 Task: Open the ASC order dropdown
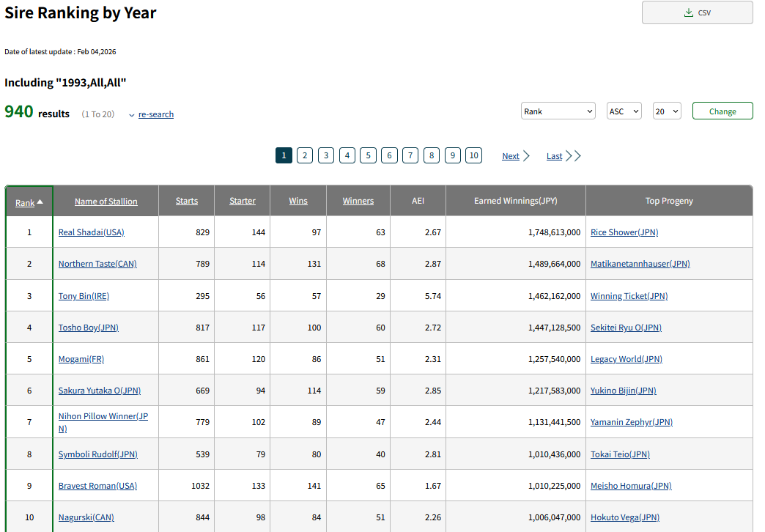(624, 111)
